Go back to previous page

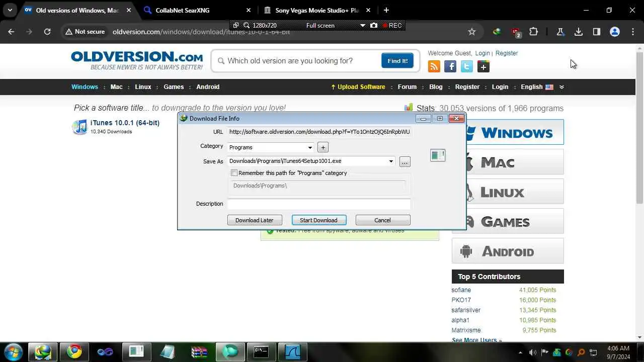tap(12, 32)
